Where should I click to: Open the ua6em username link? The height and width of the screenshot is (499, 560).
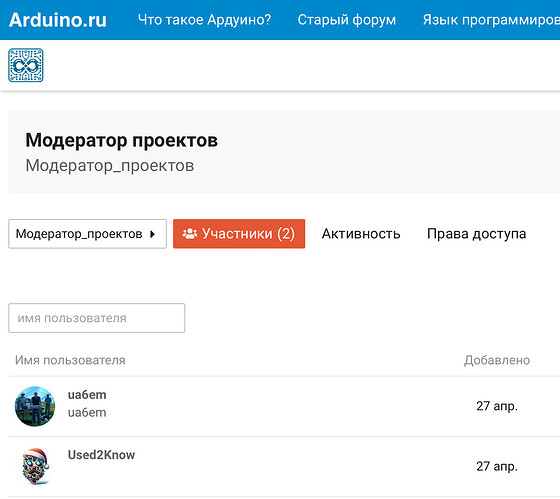(x=87, y=395)
